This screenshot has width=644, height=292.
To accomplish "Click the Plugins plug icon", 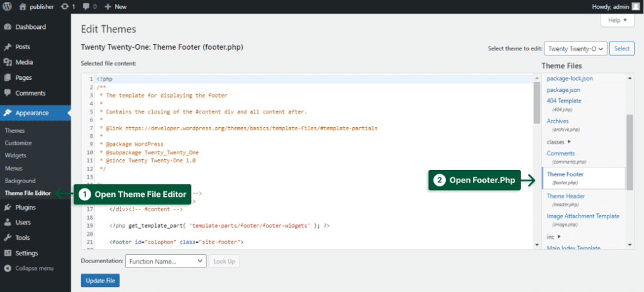I will (8, 207).
